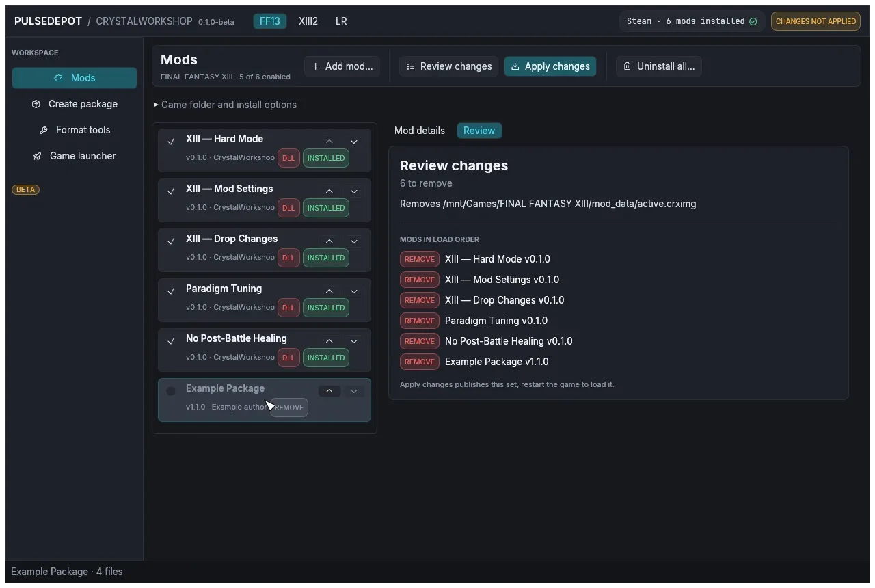Enable the Example Package toggle circle
Image resolution: width=875 pixels, height=588 pixels.
tap(171, 391)
